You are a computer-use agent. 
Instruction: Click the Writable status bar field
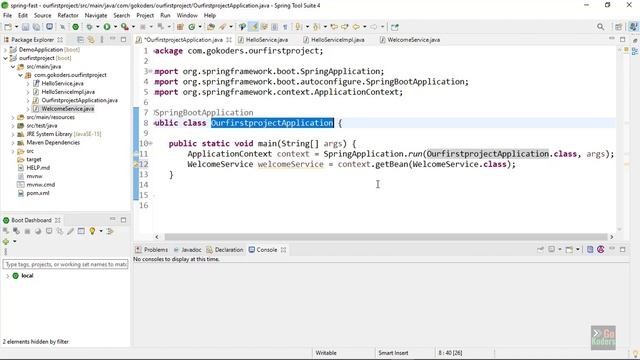326,353
